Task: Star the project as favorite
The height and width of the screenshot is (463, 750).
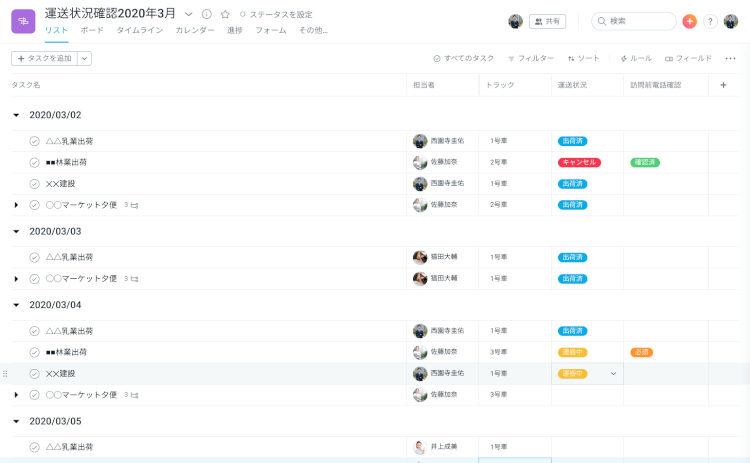Action: tap(225, 14)
